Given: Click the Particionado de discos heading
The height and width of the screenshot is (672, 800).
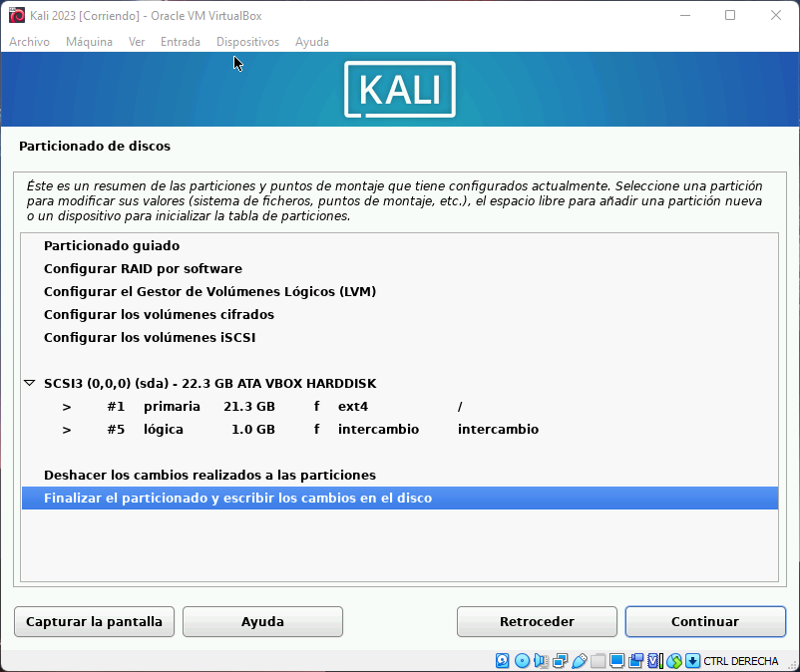Looking at the screenshot, I should [95, 147].
